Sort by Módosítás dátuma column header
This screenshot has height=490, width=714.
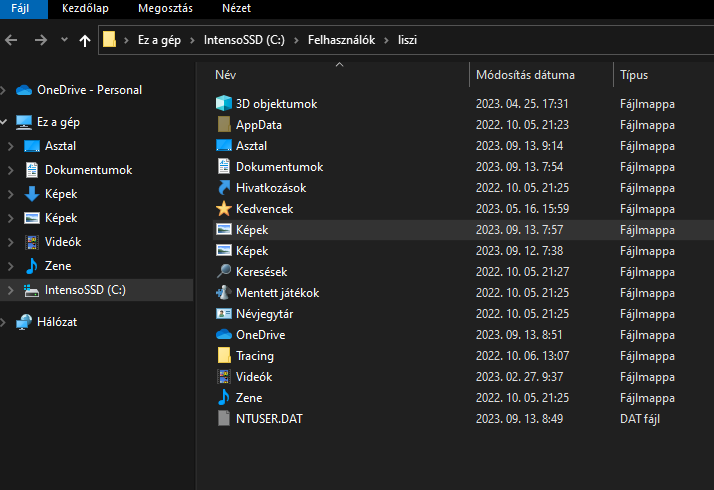[525, 75]
